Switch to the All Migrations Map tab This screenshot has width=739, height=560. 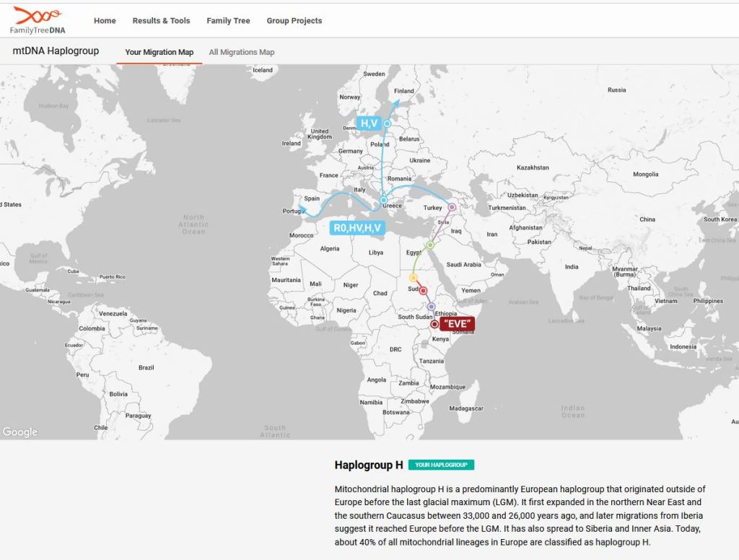(242, 52)
